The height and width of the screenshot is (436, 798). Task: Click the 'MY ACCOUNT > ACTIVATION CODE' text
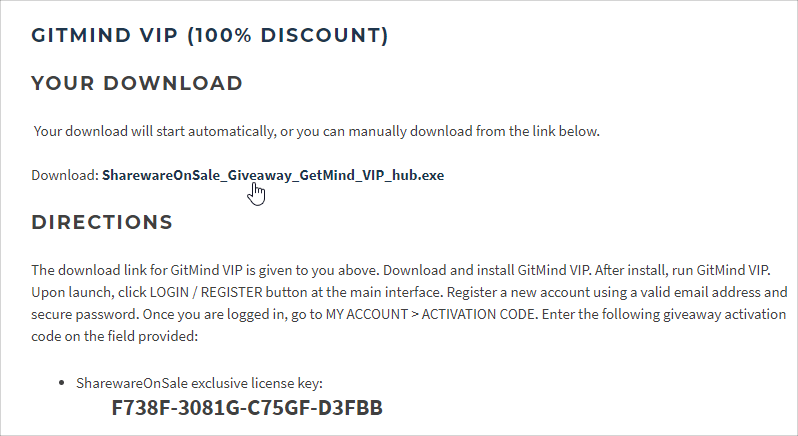click(430, 314)
